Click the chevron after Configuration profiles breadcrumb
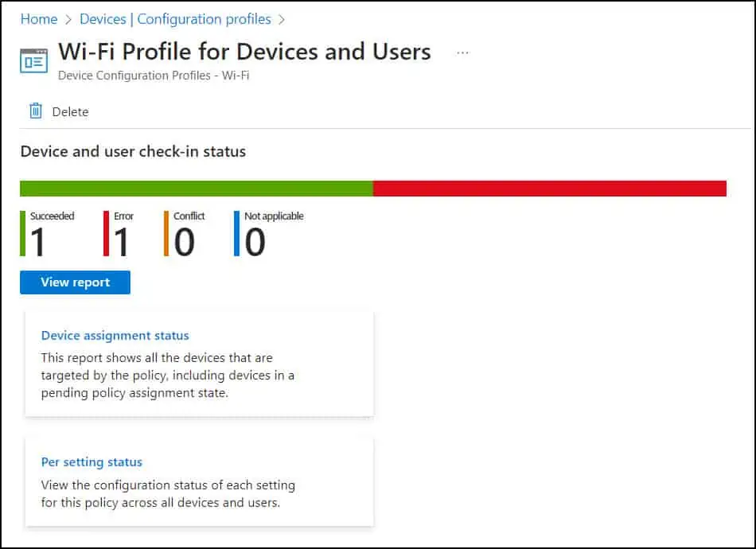This screenshot has width=756, height=549. 282,20
